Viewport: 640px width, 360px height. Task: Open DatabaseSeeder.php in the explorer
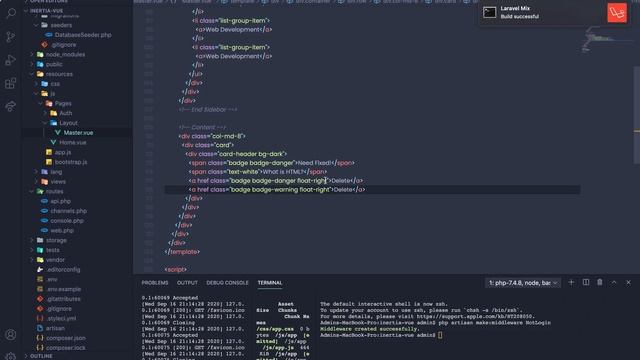[x=83, y=35]
